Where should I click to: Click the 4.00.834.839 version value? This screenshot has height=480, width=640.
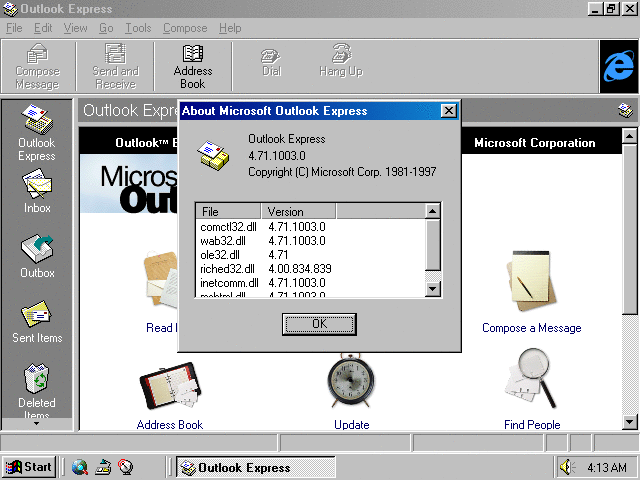click(300, 269)
